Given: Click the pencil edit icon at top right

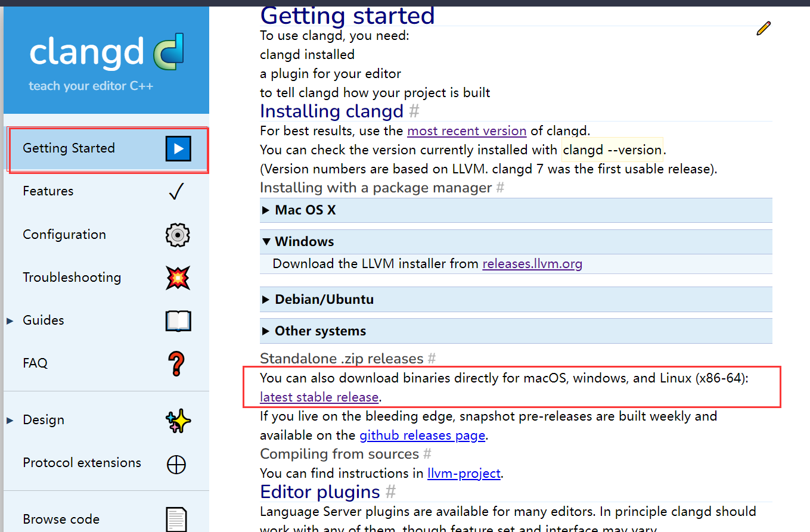Looking at the screenshot, I should (763, 28).
